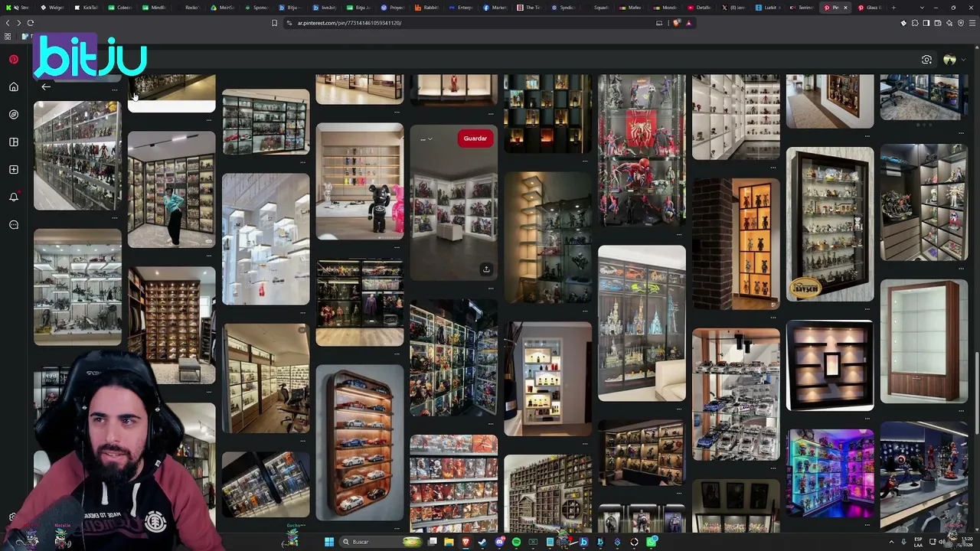Open the black Bearbrick figure shelf pin
This screenshot has height=551, width=980.
pos(360,182)
